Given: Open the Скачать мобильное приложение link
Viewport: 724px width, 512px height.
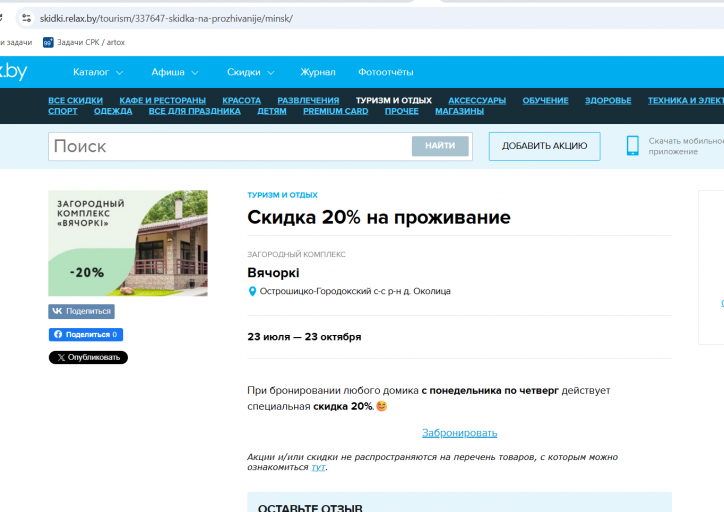Looking at the screenshot, I should click(686, 146).
